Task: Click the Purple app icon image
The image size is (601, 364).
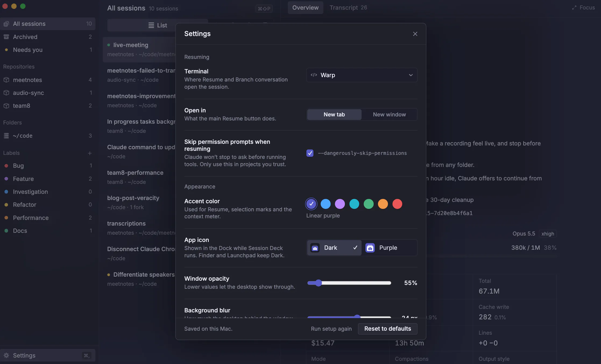Action: coord(370,248)
